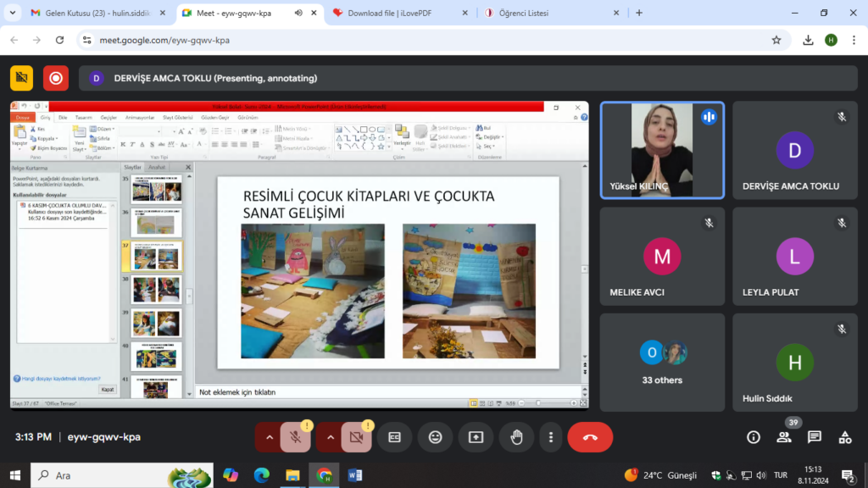Click the present screen icon
The image size is (868, 488).
coord(476,437)
